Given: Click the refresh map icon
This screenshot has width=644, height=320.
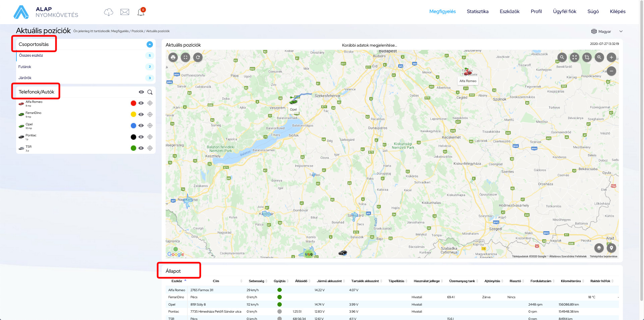Looking at the screenshot, I should [x=198, y=57].
